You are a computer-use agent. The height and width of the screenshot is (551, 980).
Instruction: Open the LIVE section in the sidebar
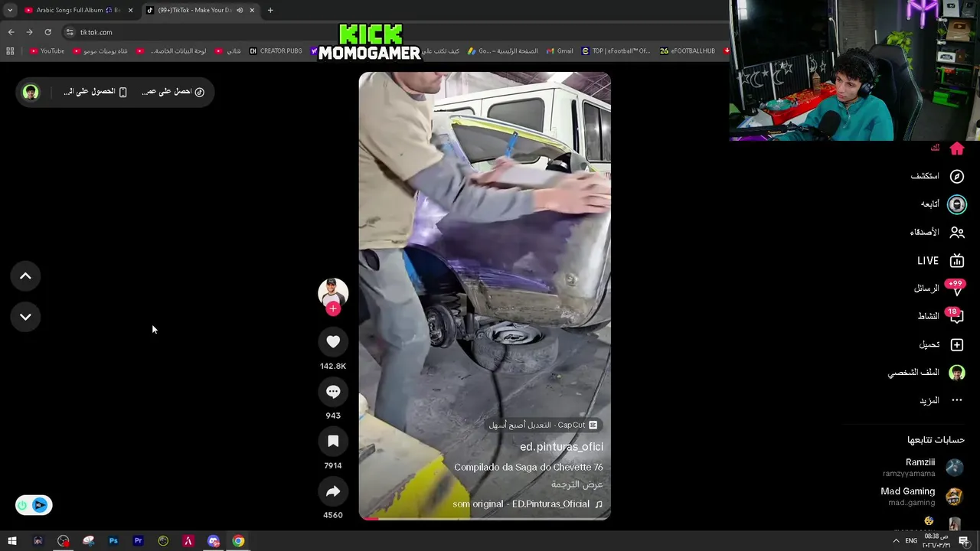tap(941, 261)
